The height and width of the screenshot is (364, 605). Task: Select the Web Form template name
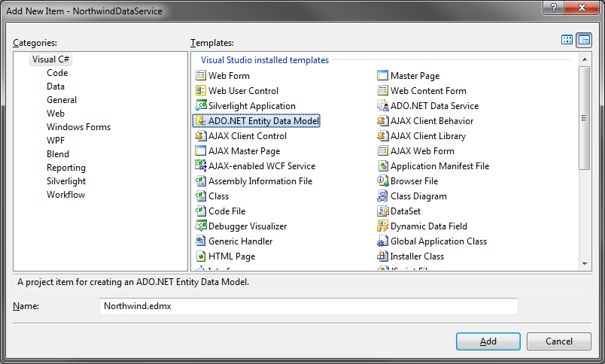pyautogui.click(x=230, y=75)
